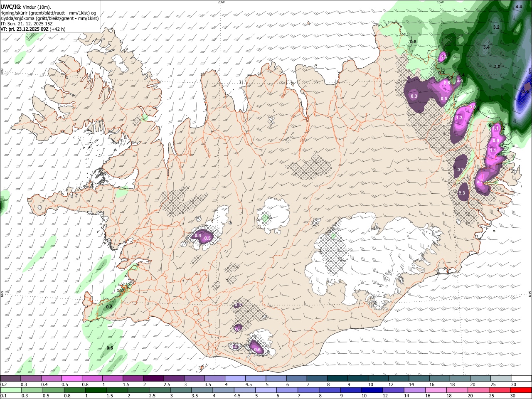Click the '(+42 h)' forecast offset text

pyautogui.click(x=57, y=29)
